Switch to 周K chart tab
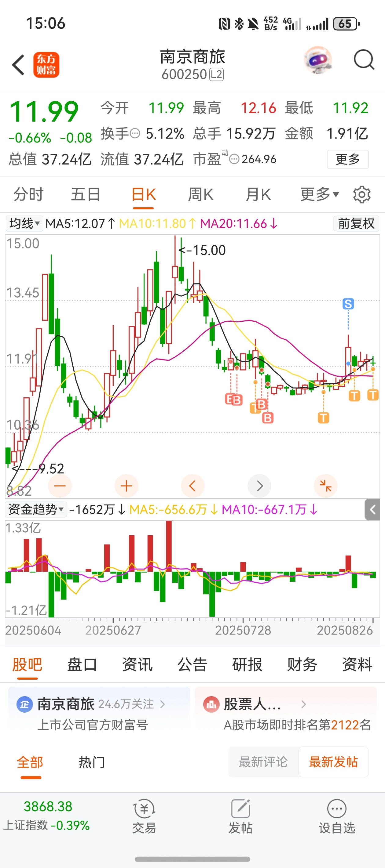Viewport: 385px width, 868px height. coord(201,194)
